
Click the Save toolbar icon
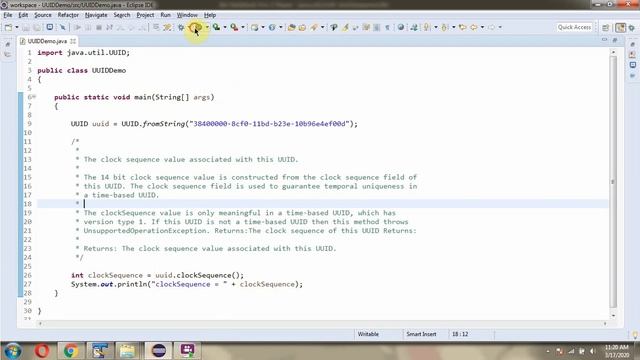click(x=26, y=27)
